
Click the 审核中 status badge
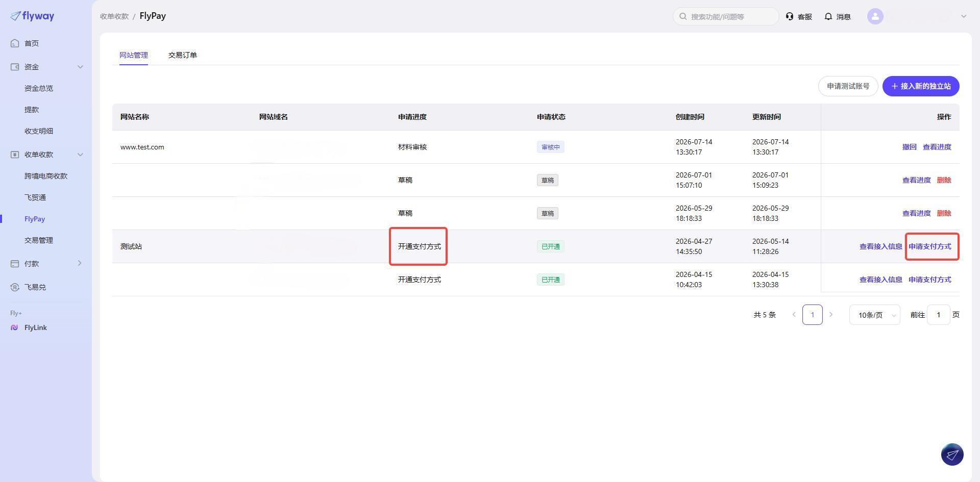coord(550,147)
